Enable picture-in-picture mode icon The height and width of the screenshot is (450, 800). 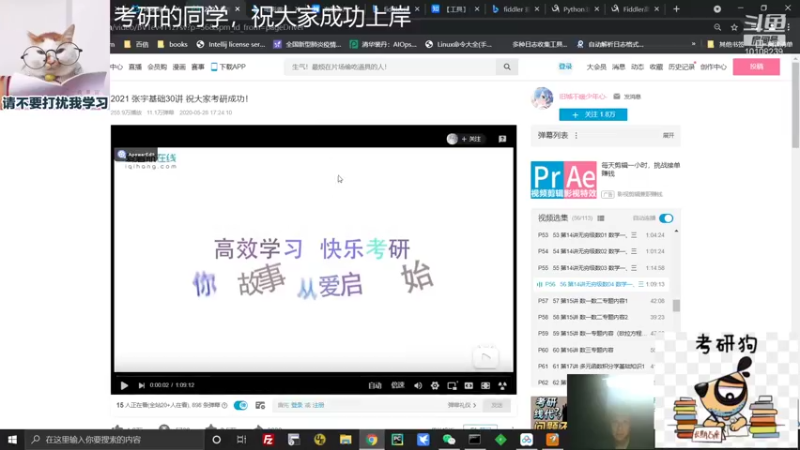452,386
